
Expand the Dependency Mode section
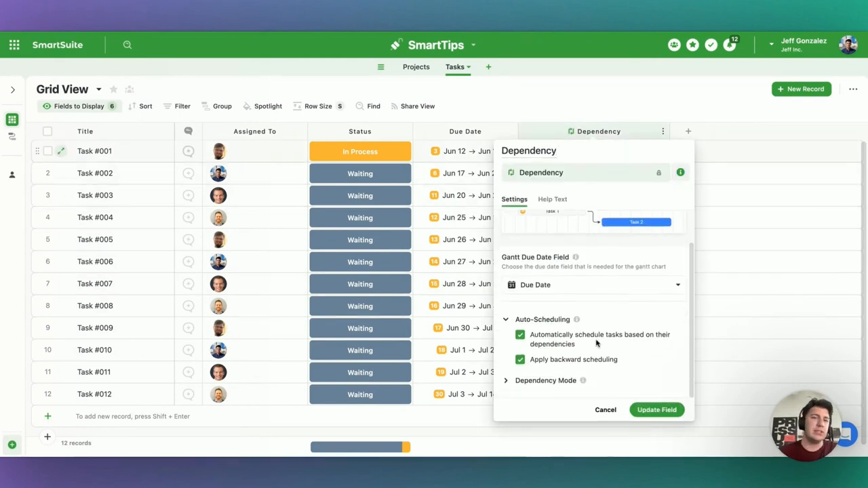(x=506, y=380)
